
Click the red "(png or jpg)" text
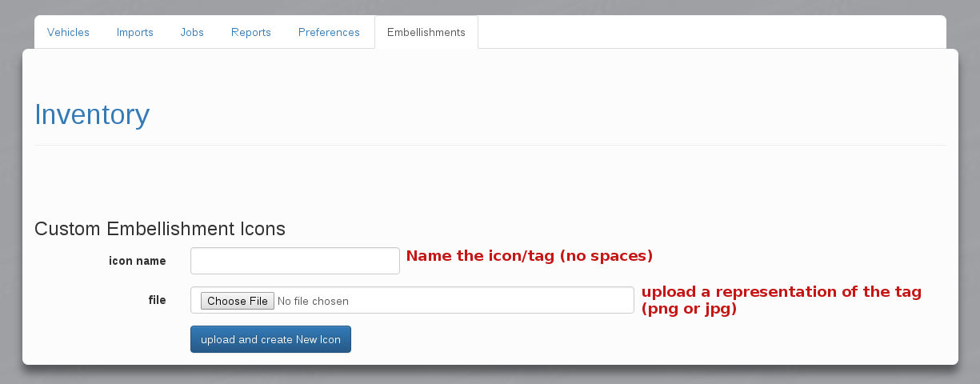689,309
